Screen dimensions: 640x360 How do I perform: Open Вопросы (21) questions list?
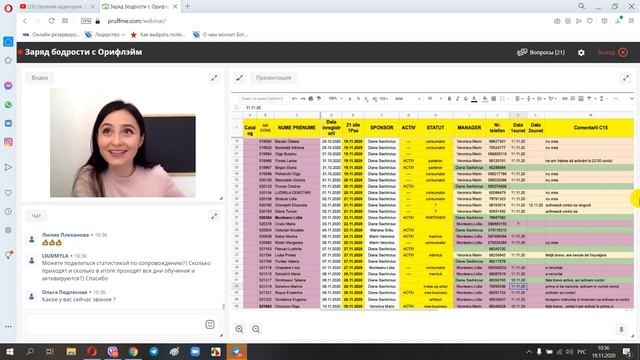pyautogui.click(x=541, y=53)
